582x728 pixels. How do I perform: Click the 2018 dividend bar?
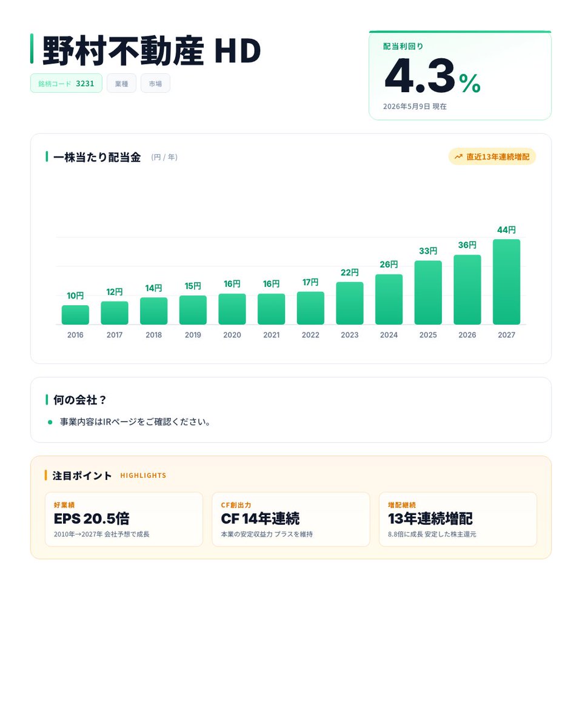pos(154,311)
